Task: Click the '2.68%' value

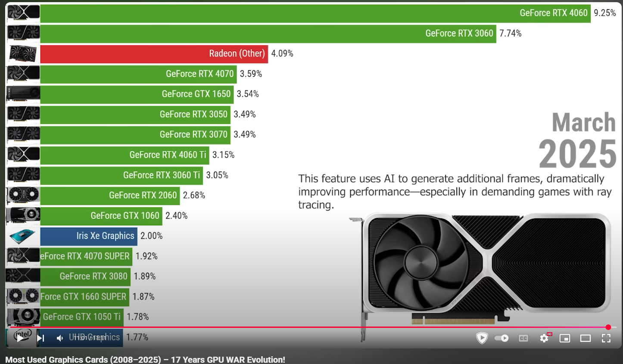Action: click(194, 195)
